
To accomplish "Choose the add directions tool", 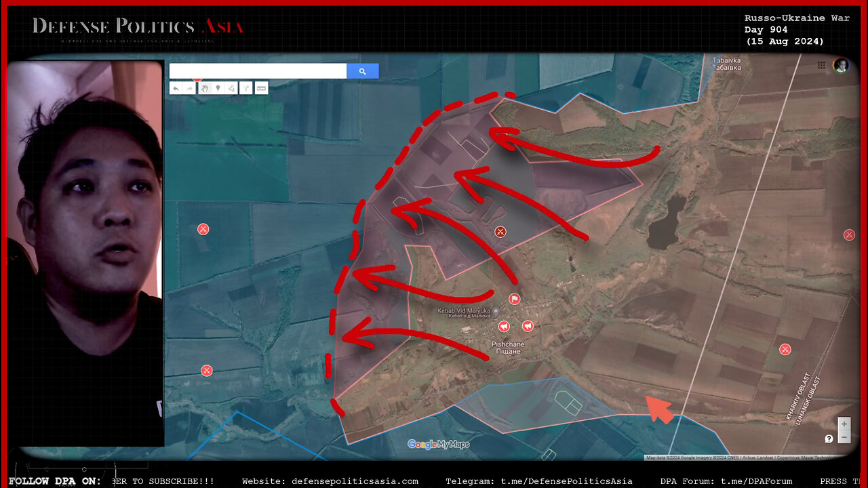I will [x=246, y=88].
